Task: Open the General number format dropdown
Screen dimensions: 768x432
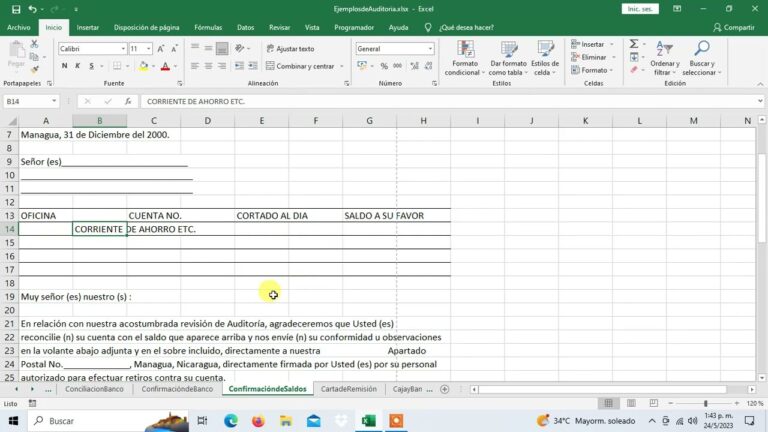Action: (430, 48)
